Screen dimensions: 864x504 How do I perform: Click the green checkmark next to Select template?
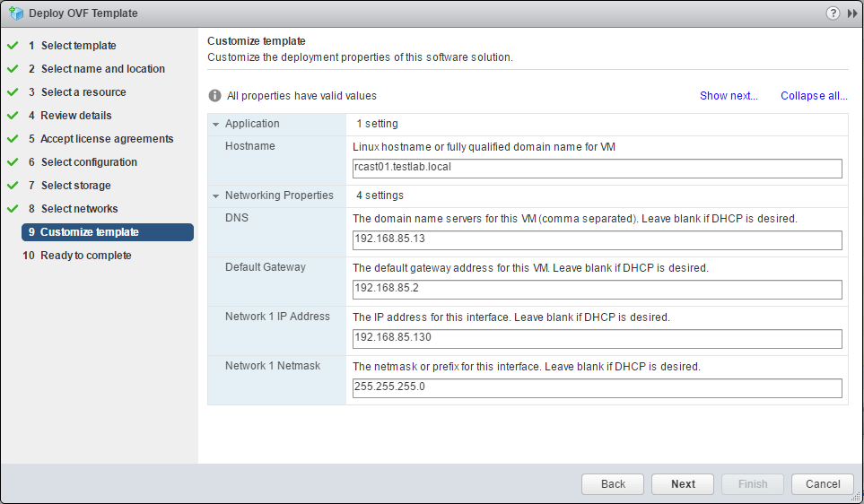13,46
